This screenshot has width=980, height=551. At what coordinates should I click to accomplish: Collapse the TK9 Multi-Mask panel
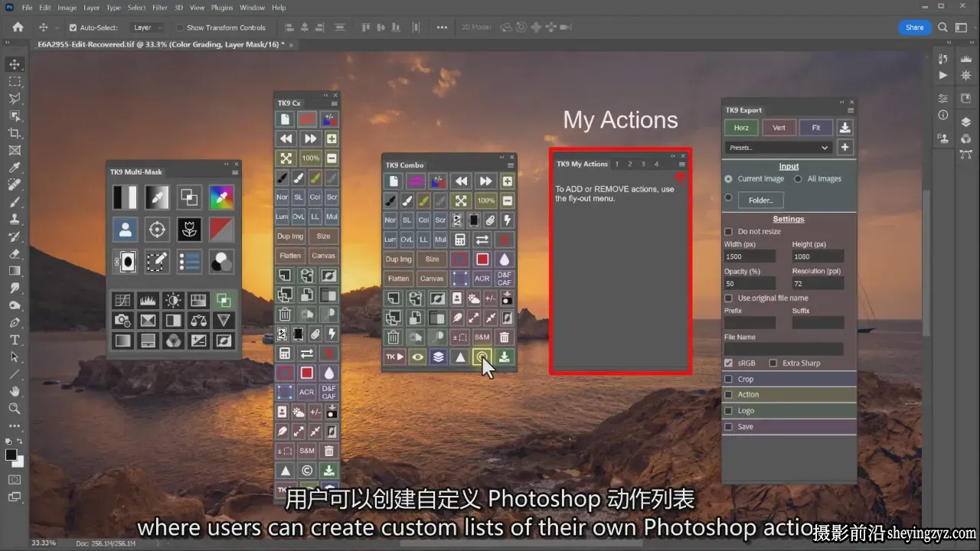pos(226,164)
